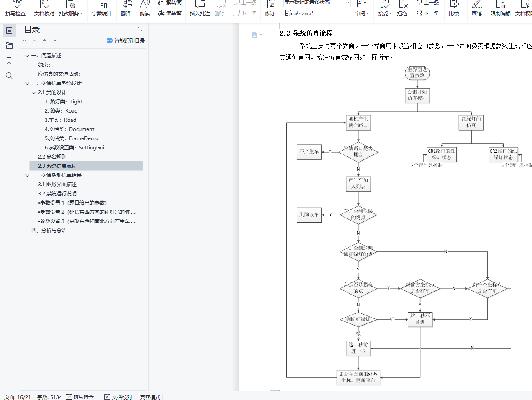
Task: Click the demote-level down arrow box under 目录
Action: 25,41
